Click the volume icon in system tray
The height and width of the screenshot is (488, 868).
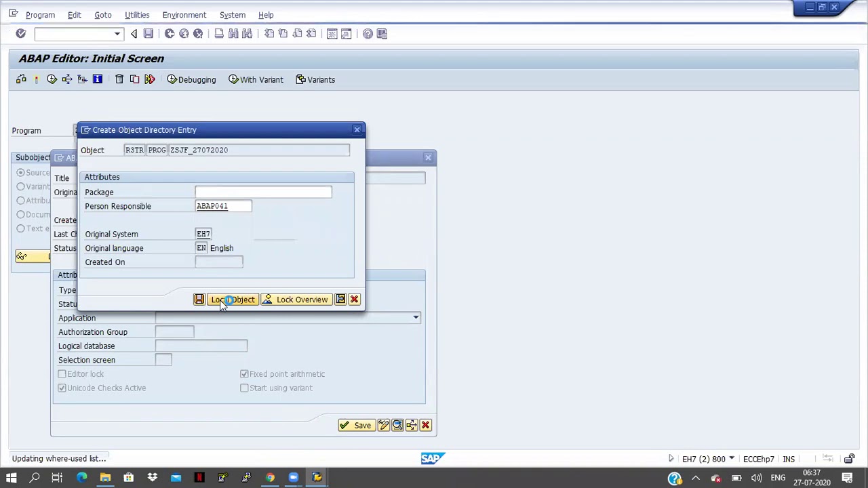pyautogui.click(x=757, y=479)
